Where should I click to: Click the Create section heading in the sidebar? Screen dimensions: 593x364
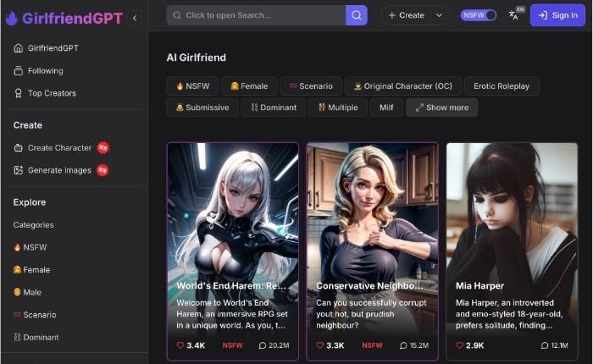[28, 125]
